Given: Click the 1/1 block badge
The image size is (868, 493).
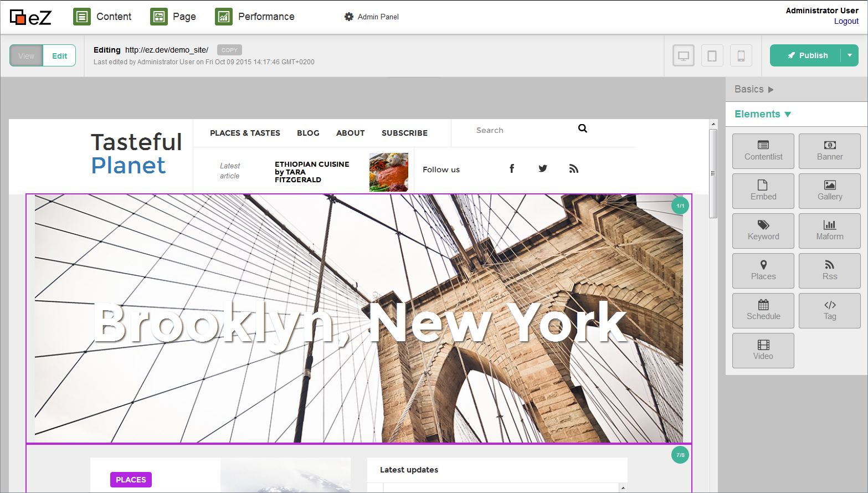Looking at the screenshot, I should coord(680,206).
